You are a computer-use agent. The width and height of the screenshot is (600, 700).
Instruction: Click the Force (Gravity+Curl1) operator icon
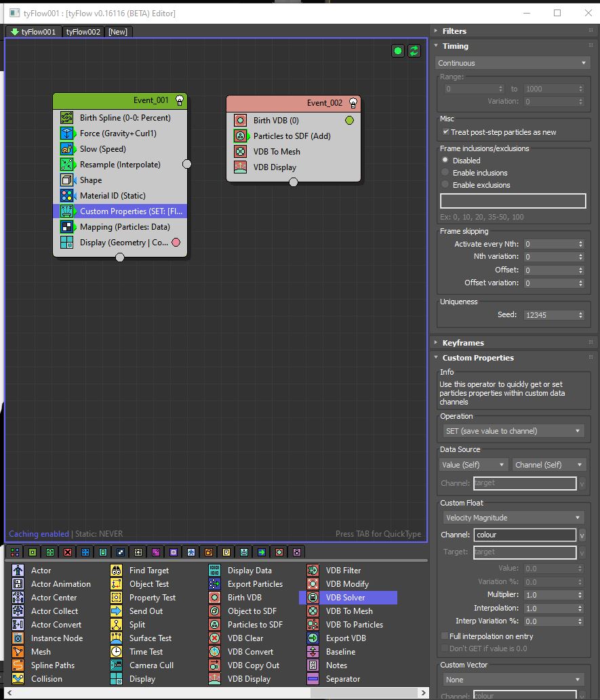pos(66,133)
